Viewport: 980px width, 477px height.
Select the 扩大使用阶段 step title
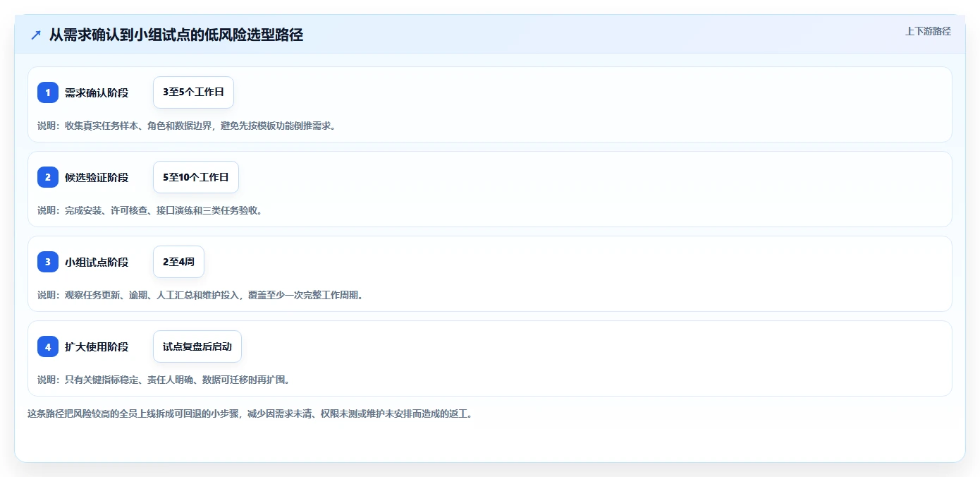(x=97, y=346)
